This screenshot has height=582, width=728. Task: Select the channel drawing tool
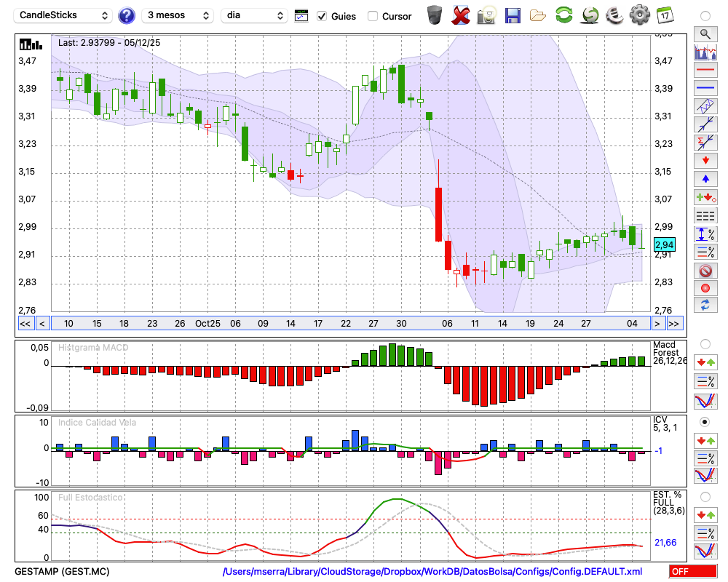pyautogui.click(x=705, y=106)
